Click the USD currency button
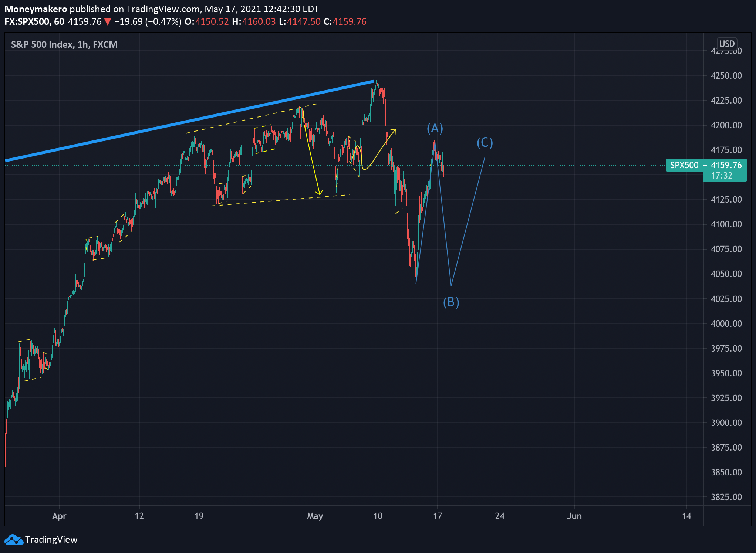 click(x=727, y=44)
